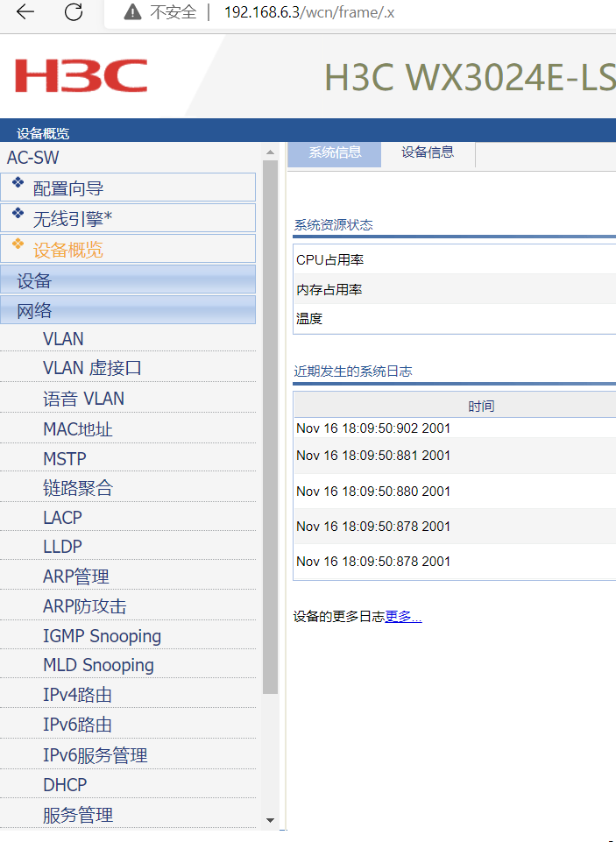The width and height of the screenshot is (616, 842).
Task: Reload the page with refresh icon
Action: [x=73, y=11]
